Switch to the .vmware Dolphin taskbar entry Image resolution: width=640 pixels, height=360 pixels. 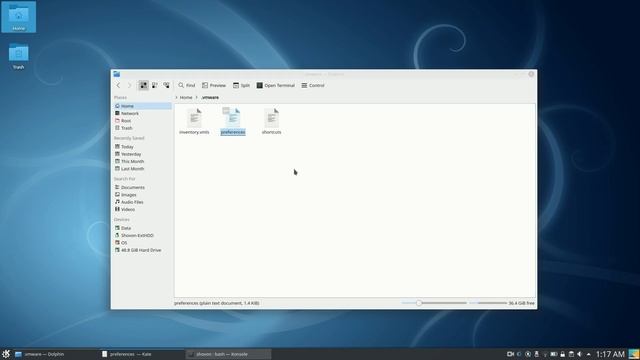(55, 354)
